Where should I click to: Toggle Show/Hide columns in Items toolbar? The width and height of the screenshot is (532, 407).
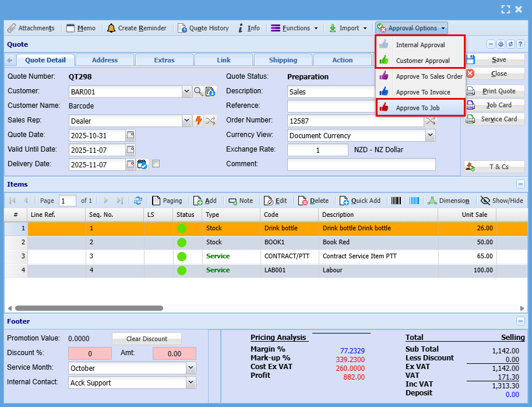click(502, 201)
